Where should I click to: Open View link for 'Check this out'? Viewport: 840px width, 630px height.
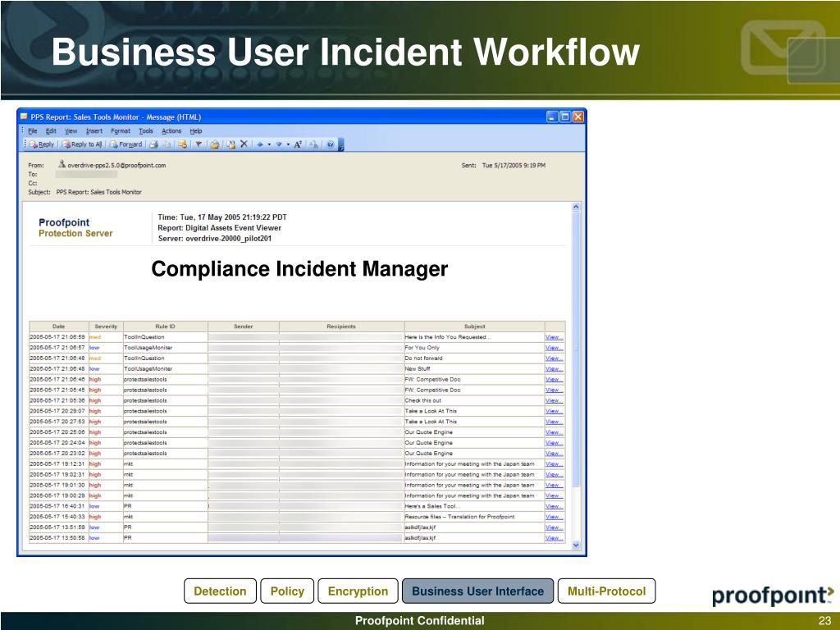(554, 400)
